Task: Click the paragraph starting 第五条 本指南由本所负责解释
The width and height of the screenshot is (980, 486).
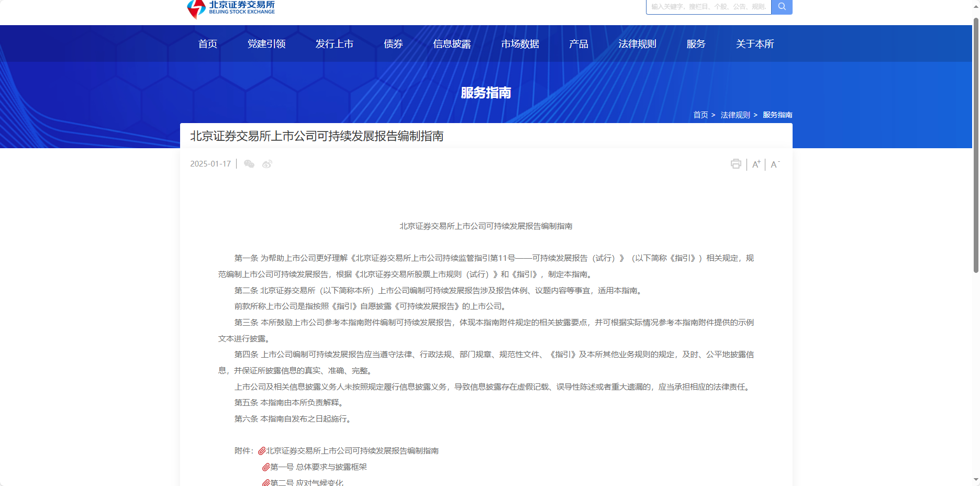Action: (290, 403)
